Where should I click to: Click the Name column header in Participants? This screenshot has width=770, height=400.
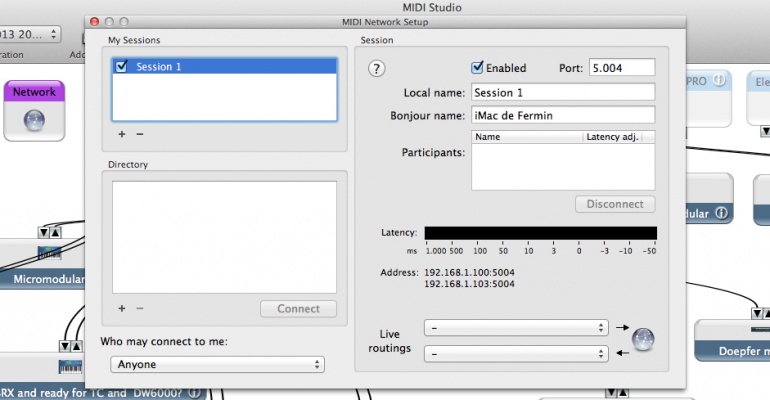click(527, 137)
